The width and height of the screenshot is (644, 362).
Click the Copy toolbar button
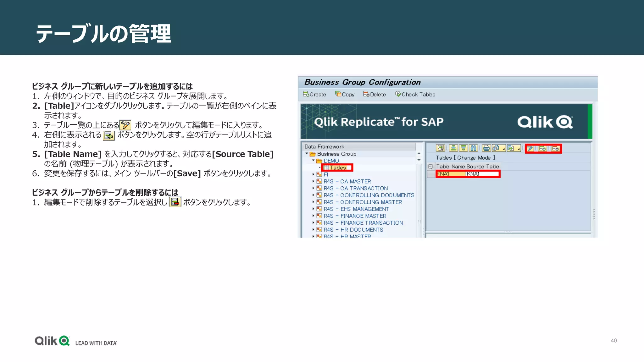(345, 94)
